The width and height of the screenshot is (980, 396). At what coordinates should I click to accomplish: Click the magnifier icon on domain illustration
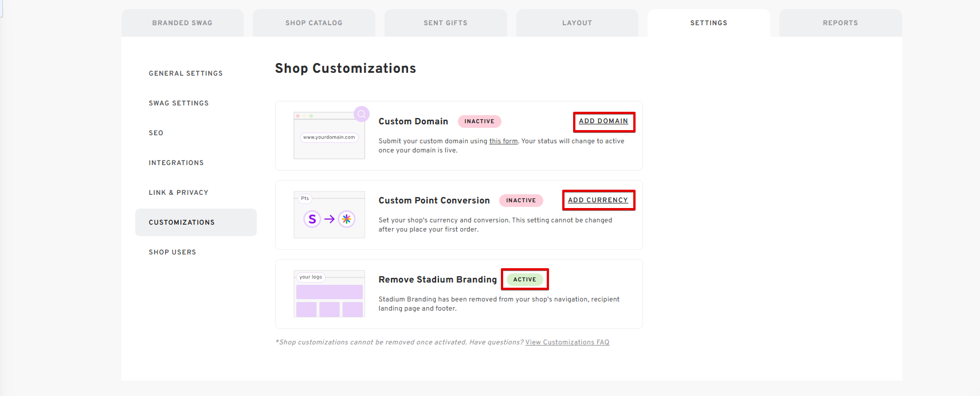coord(362,114)
